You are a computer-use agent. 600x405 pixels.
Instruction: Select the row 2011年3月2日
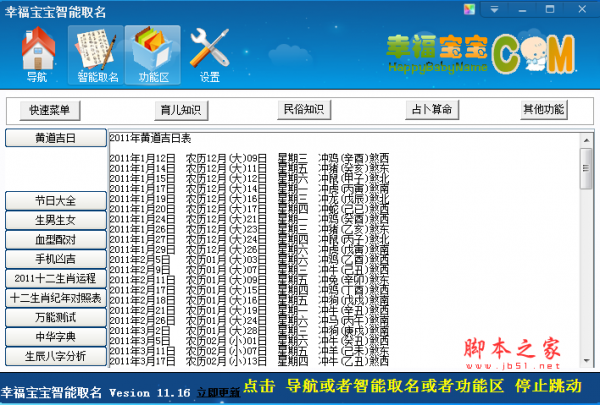tap(249, 330)
